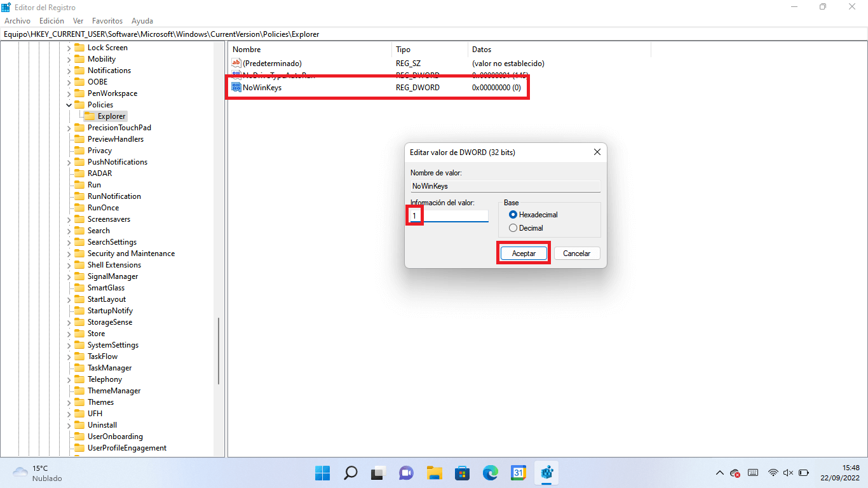
Task: Click Registry Editor icon on taskbar
Action: click(x=546, y=473)
